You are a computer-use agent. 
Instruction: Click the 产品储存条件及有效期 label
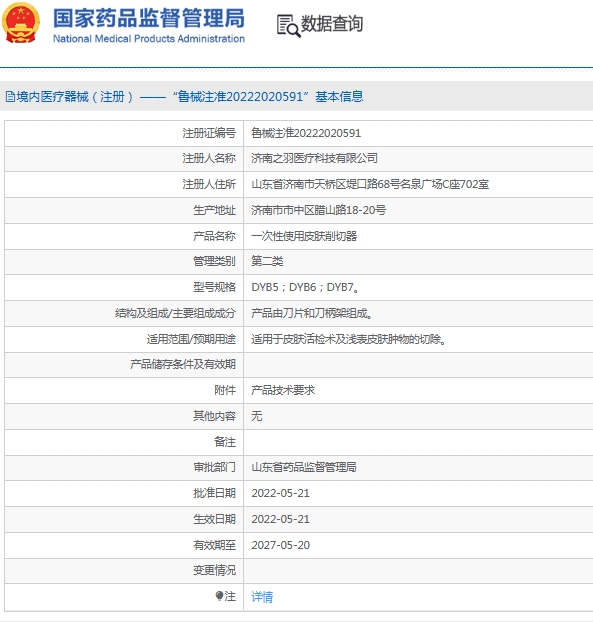(x=183, y=364)
